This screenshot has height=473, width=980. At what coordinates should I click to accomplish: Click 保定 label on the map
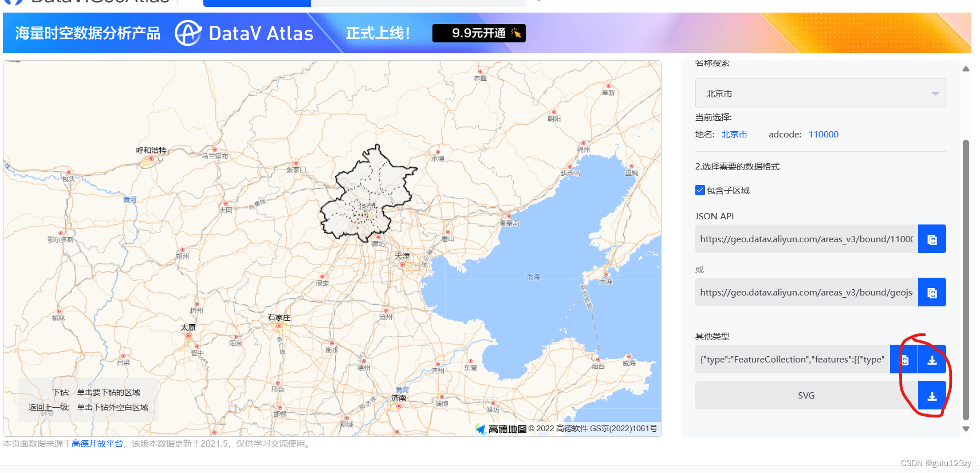pyautogui.click(x=322, y=283)
